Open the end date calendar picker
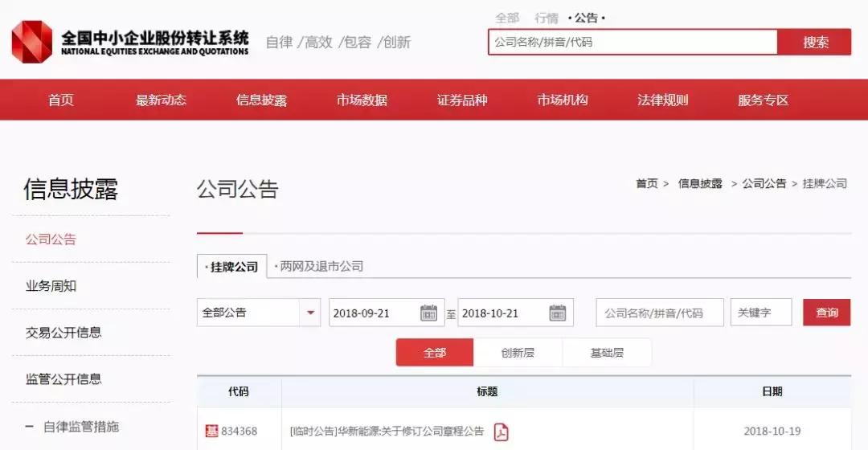This screenshot has height=450, width=868. coord(558,313)
